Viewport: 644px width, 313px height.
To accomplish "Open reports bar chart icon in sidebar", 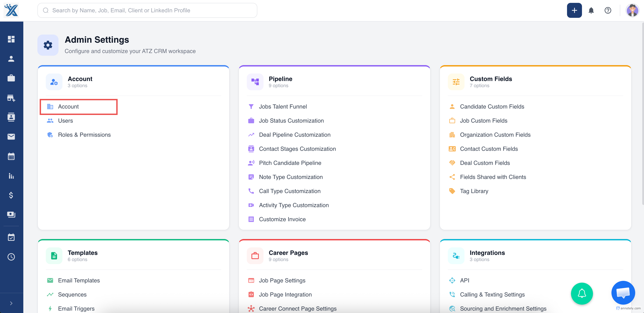I will click(11, 176).
